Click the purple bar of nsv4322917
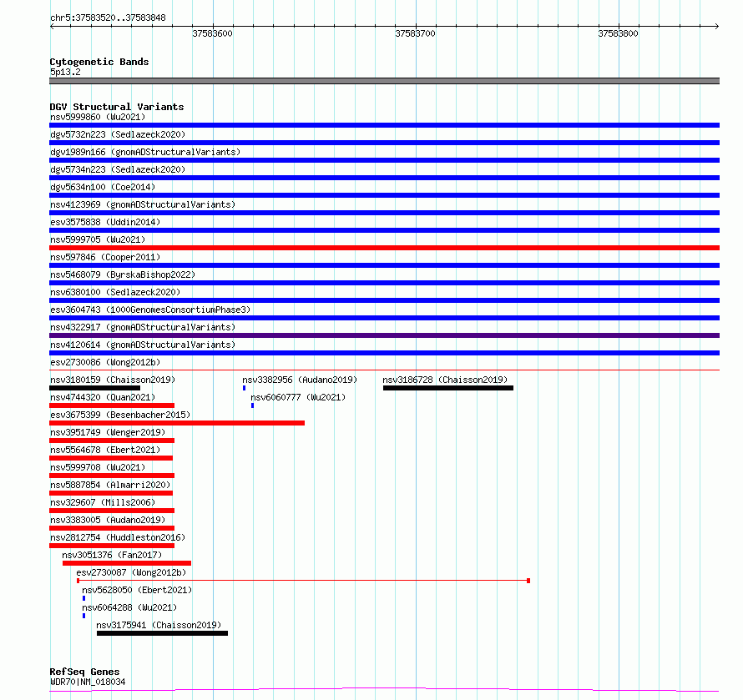The image size is (743, 700). click(x=384, y=335)
